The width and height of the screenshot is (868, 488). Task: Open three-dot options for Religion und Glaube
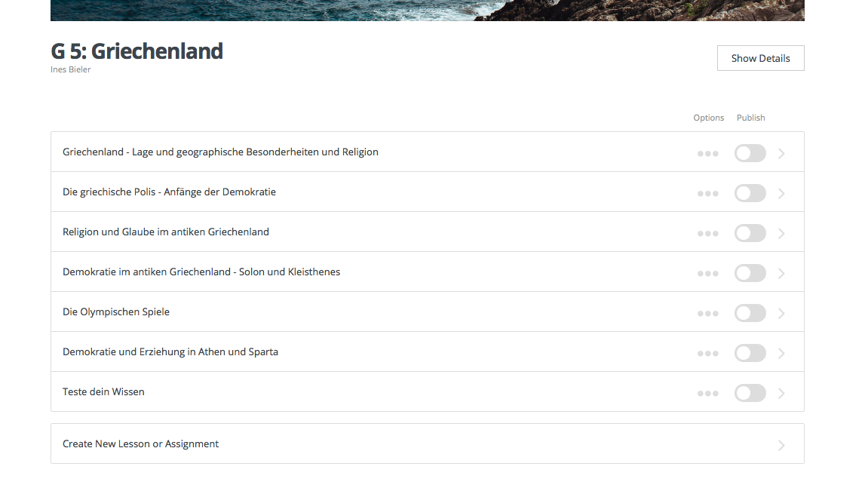(707, 234)
